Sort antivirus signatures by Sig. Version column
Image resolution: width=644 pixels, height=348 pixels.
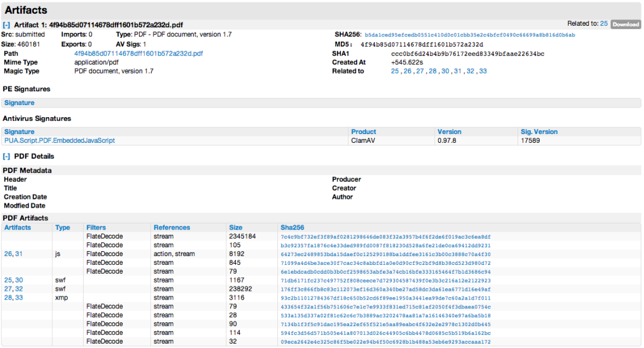click(x=539, y=132)
